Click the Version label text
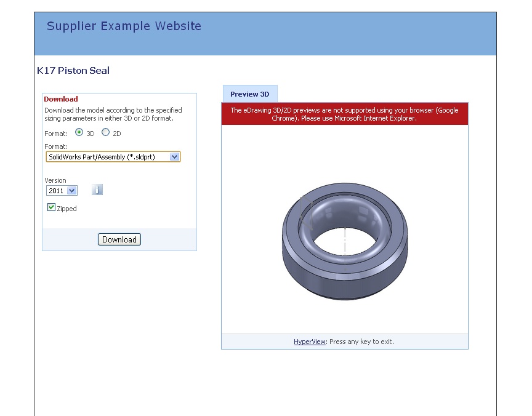The width and height of the screenshot is (532, 416). 55,180
